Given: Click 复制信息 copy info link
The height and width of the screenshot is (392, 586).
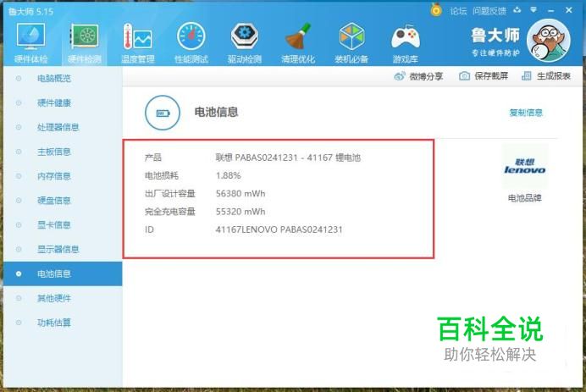Looking at the screenshot, I should [x=526, y=113].
